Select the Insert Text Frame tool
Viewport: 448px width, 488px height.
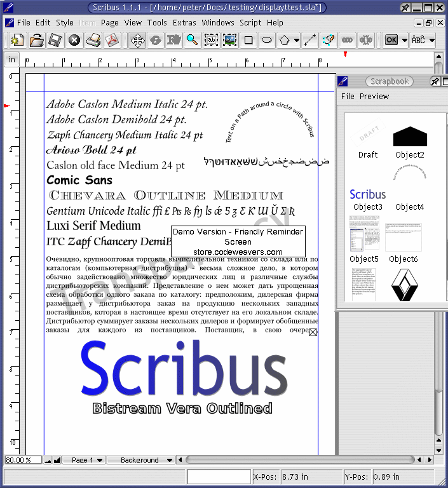pos(212,40)
